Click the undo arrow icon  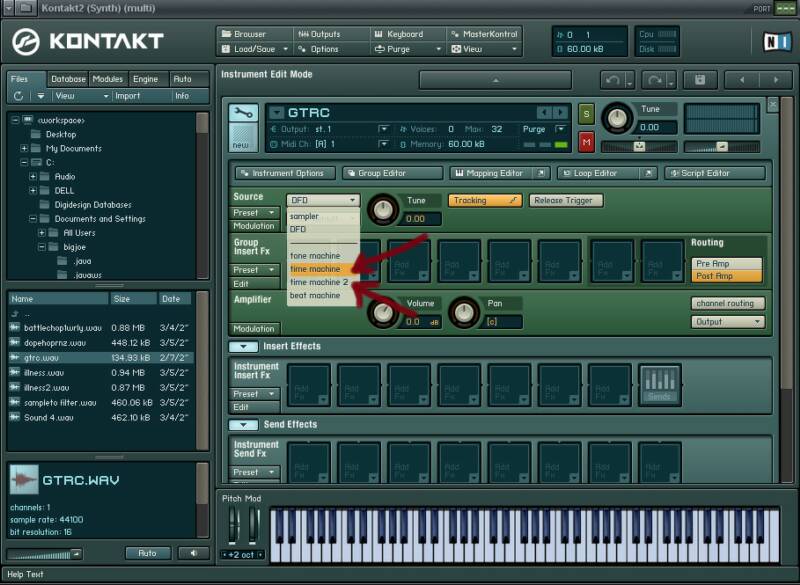coord(613,80)
